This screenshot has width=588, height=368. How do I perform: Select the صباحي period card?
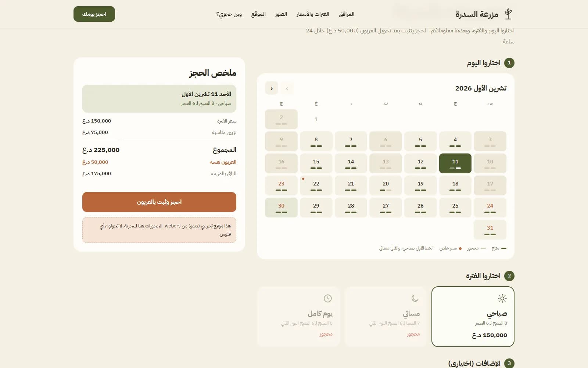[x=473, y=316]
